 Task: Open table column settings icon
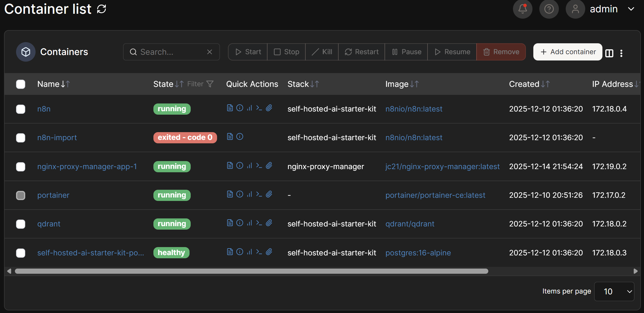pos(609,53)
